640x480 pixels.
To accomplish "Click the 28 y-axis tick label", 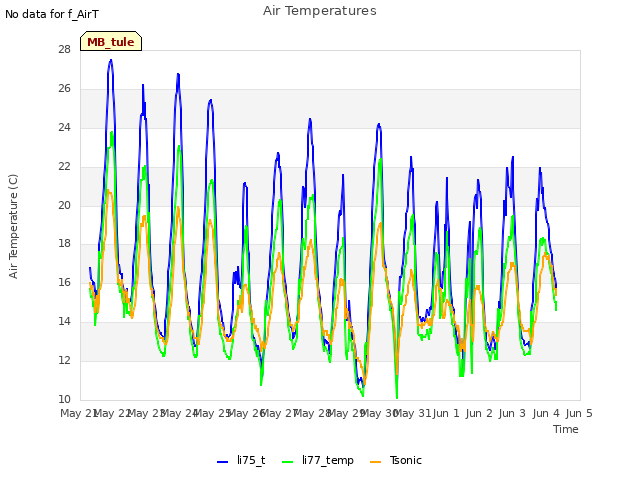I will (64, 49).
